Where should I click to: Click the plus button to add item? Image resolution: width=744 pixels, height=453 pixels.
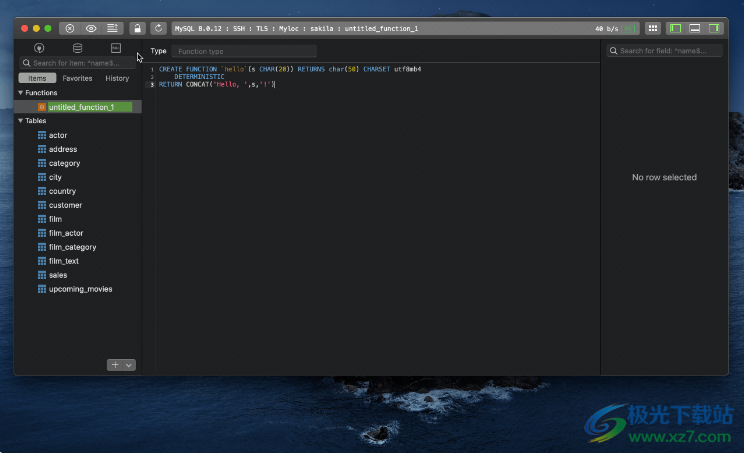click(115, 365)
